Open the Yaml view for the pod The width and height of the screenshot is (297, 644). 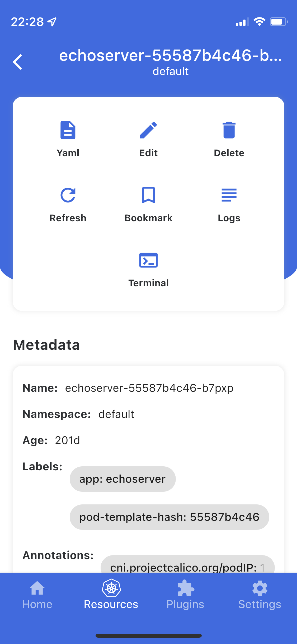(x=68, y=138)
